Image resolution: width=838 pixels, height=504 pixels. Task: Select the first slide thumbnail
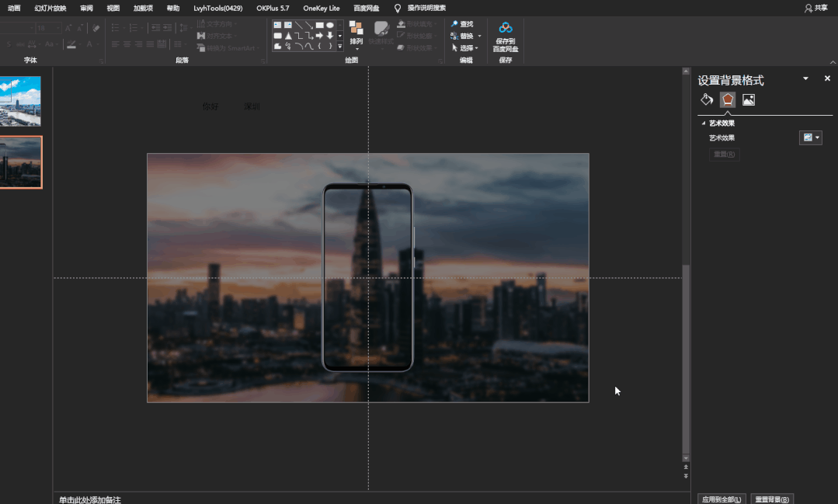[x=21, y=101]
